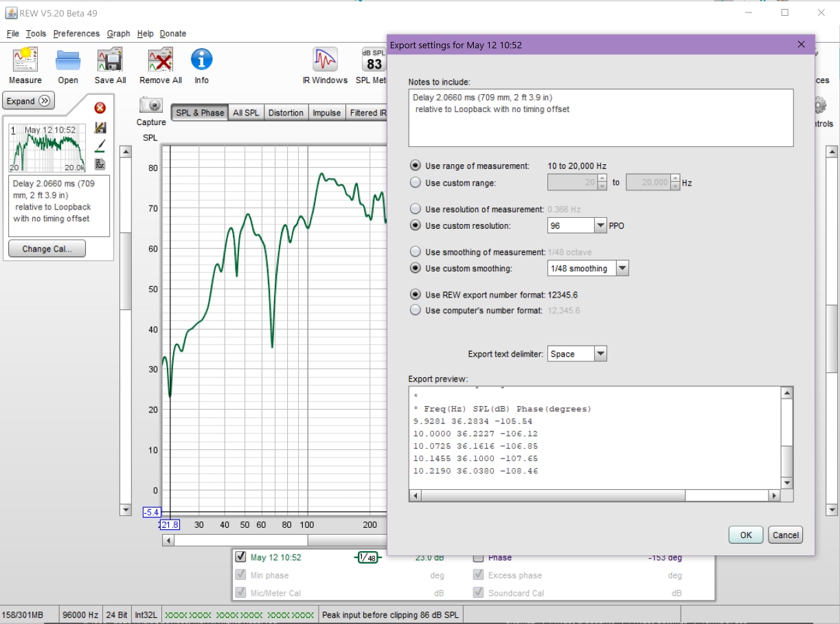Viewport: 840px width, 624px height.
Task: Click the REW Java app icon in title bar
Action: [10, 13]
